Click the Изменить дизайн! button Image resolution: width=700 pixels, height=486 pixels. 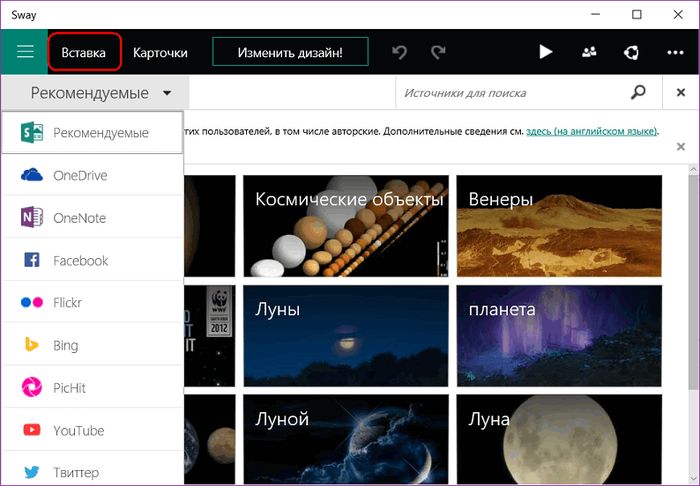(290, 53)
